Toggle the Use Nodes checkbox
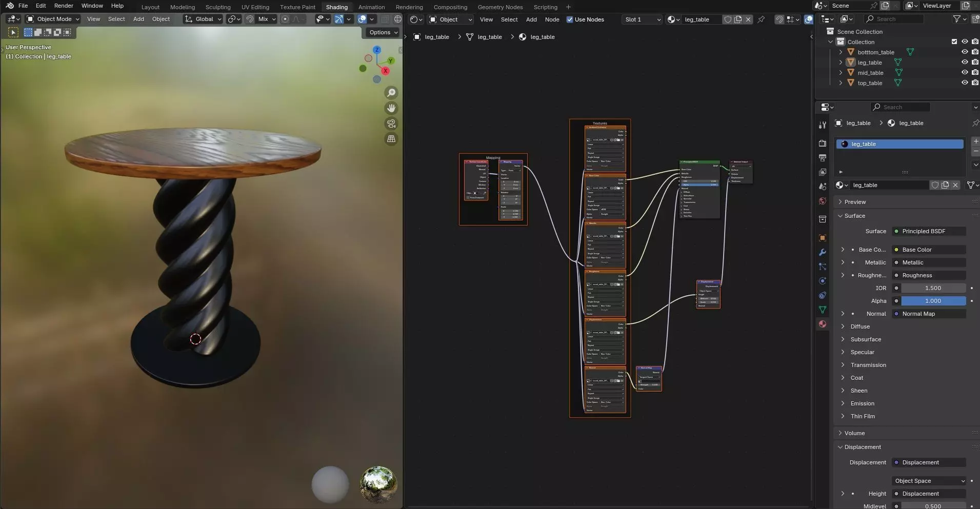Viewport: 980px width, 509px height. coord(570,19)
